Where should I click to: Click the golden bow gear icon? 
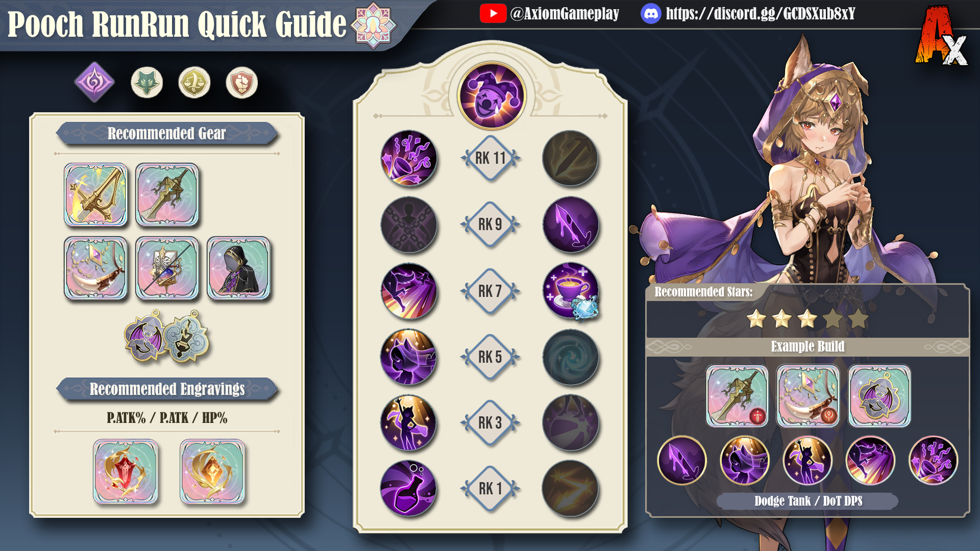[x=95, y=194]
